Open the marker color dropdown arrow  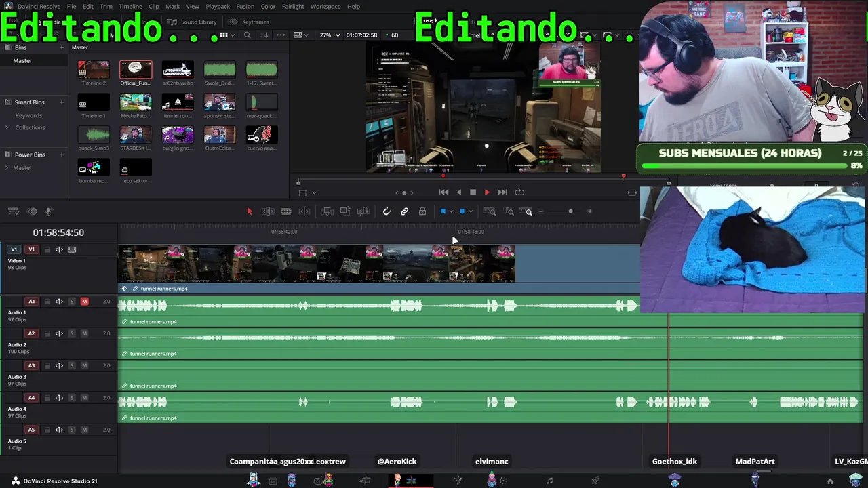(x=471, y=211)
